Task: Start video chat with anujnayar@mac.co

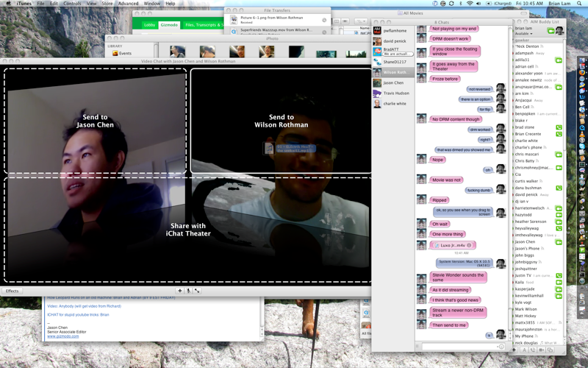Action: (559, 87)
